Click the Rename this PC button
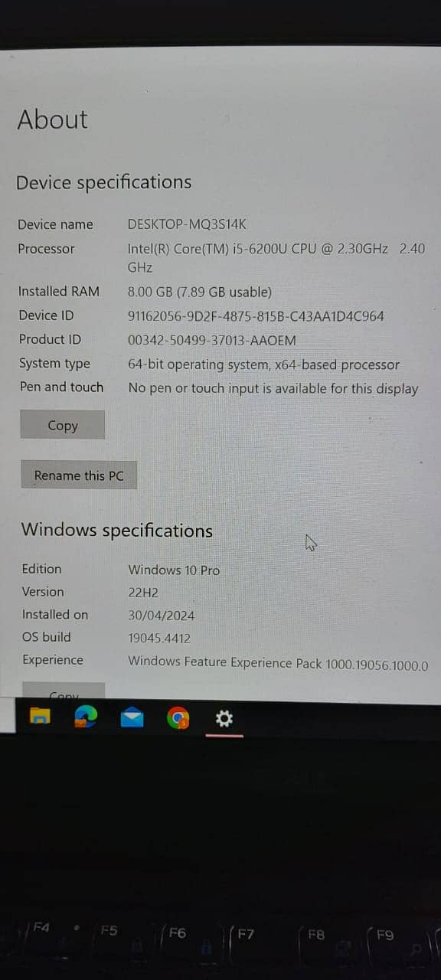This screenshot has height=980, width=441. pyautogui.click(x=79, y=475)
